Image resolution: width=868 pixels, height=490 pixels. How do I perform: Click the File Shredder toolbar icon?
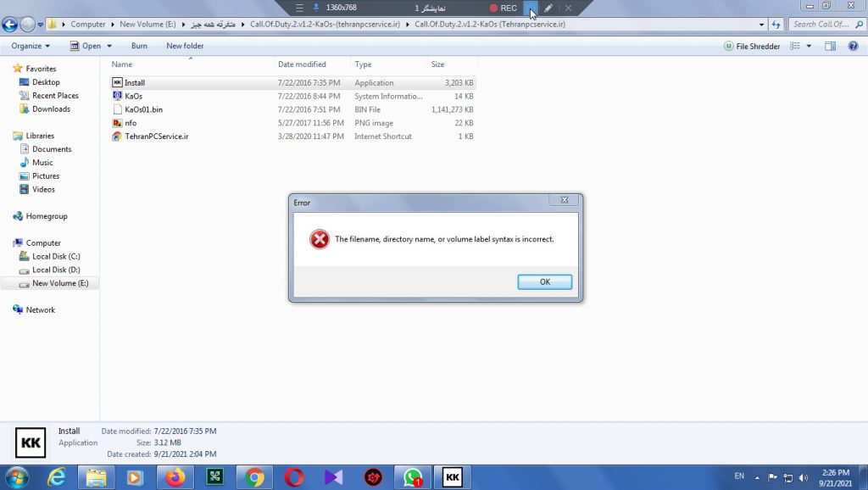pos(752,46)
